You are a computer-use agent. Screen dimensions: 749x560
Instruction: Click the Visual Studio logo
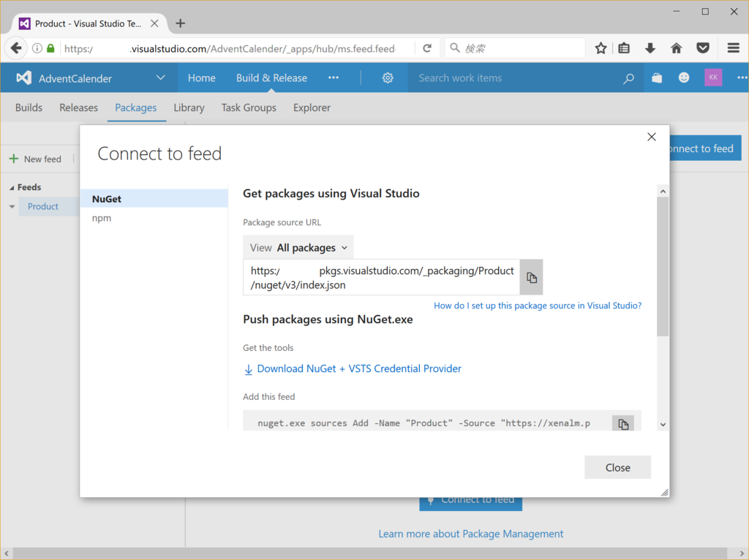click(23, 77)
